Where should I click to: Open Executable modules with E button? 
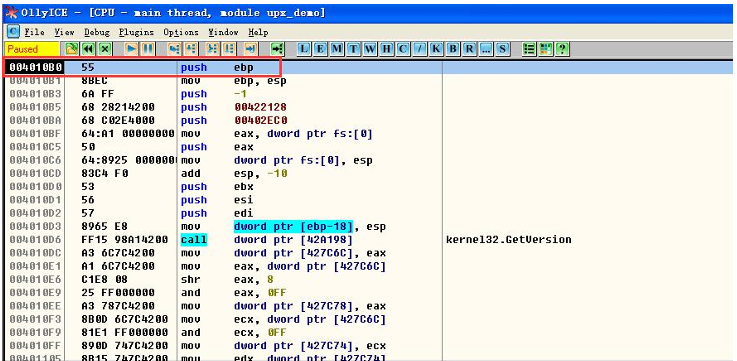pos(321,49)
